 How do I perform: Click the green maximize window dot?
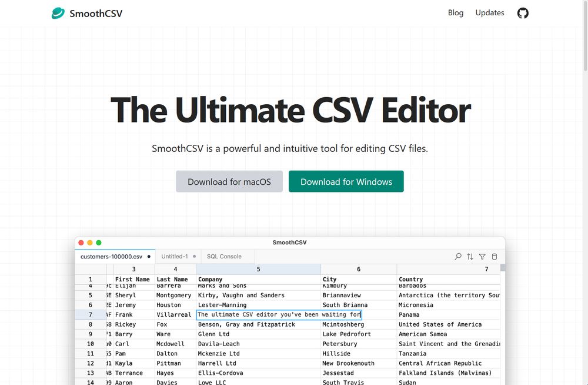[x=99, y=243]
